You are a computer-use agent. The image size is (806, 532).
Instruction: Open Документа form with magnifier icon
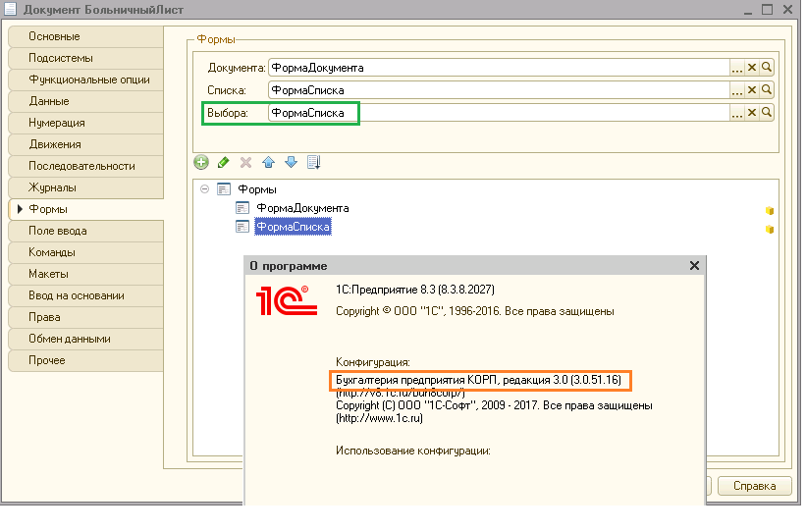(x=767, y=68)
